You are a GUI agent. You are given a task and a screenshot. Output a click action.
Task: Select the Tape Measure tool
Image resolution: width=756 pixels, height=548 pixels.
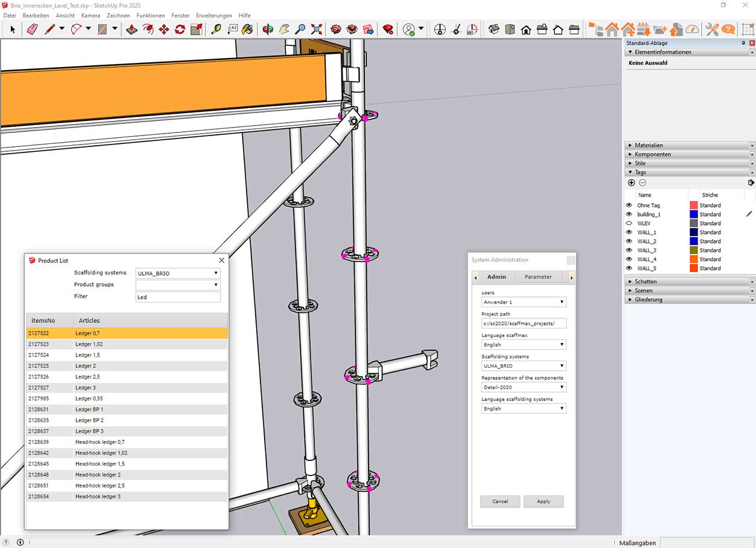click(x=216, y=29)
